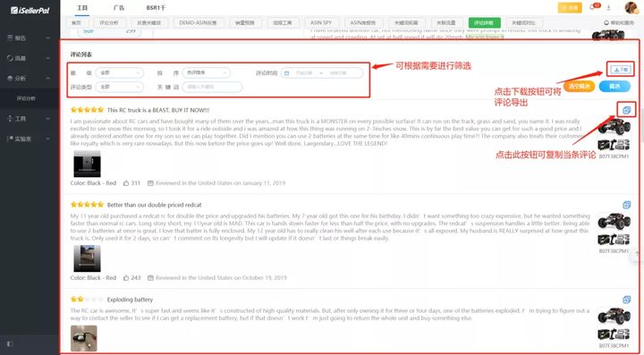Open the 报告 sidebar menu icon

click(x=10, y=38)
